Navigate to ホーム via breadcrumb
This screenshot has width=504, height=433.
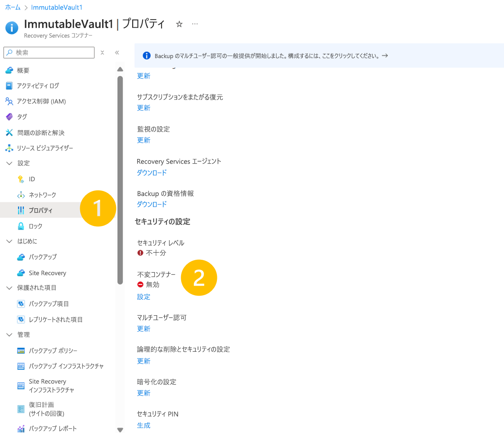point(13,7)
